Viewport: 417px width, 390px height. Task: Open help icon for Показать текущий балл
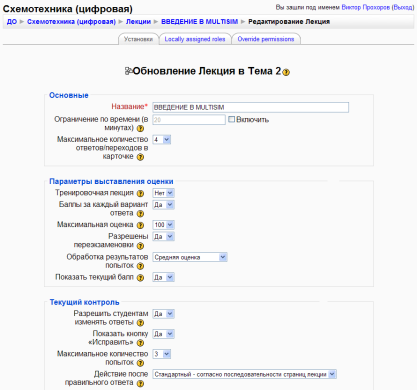tap(141, 278)
